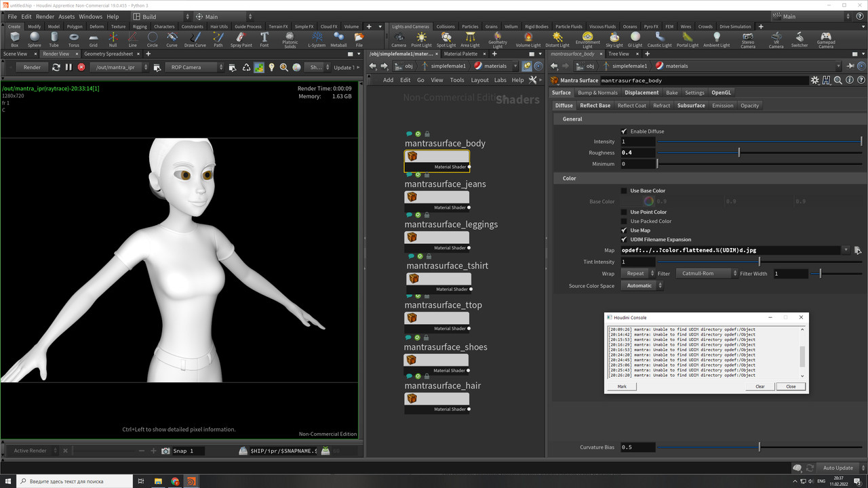Uncheck UDIM Filename Expansion
Image resolution: width=868 pixels, height=488 pixels.
click(624, 239)
